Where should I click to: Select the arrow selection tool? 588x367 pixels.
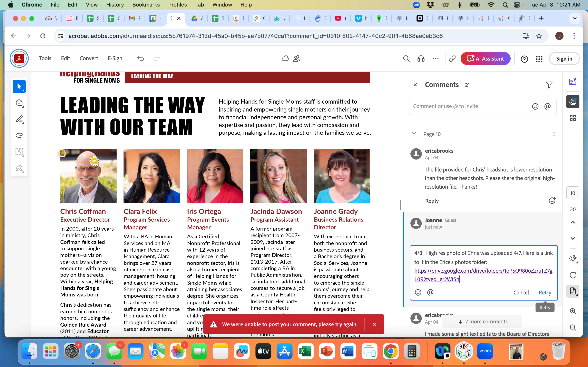point(19,86)
